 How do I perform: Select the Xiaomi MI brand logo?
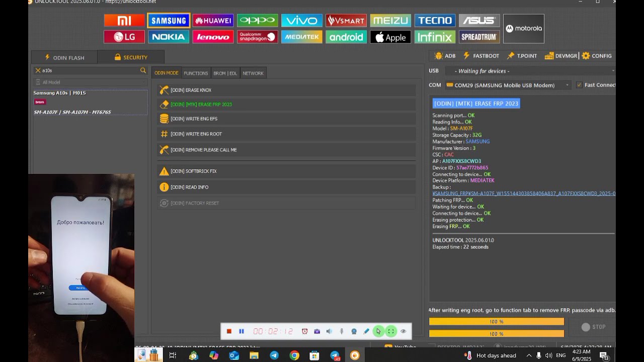[124, 21]
